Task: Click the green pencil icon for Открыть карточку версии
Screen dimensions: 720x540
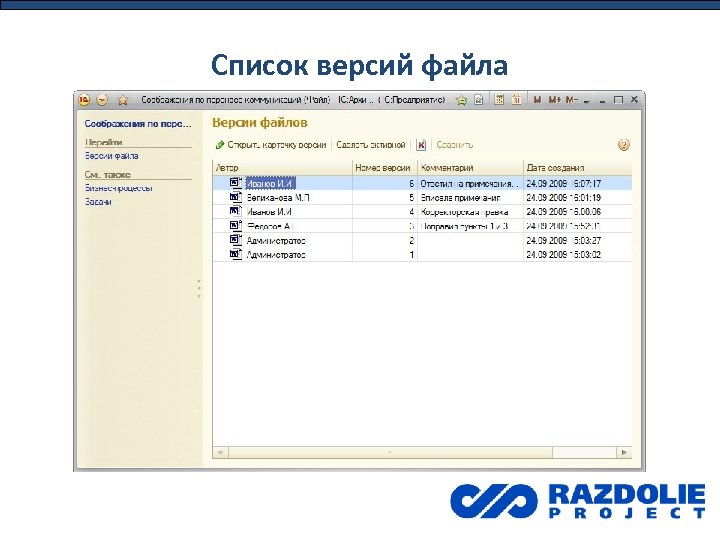Action: coord(220,145)
